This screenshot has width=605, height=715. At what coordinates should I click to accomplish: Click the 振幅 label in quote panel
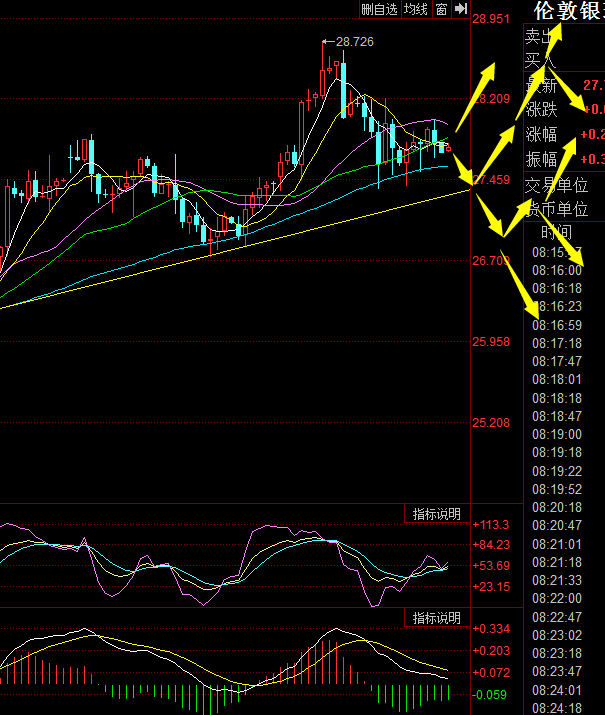tap(542, 159)
